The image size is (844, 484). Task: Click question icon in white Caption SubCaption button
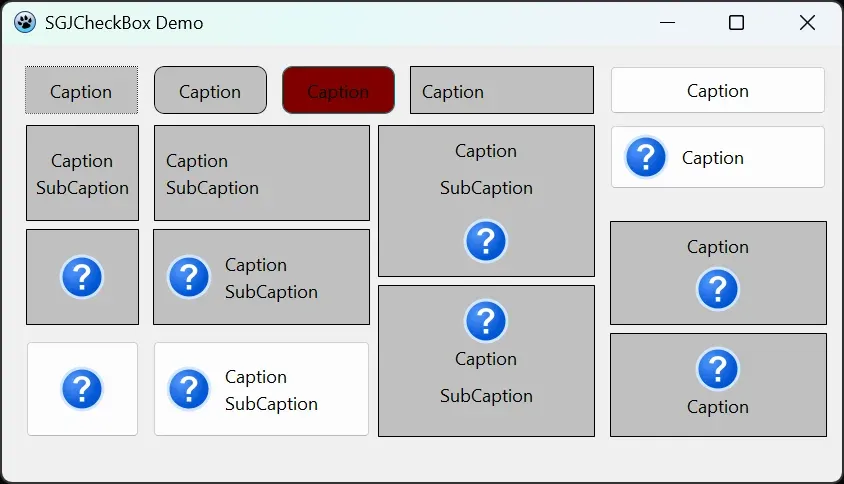pyautogui.click(x=188, y=389)
